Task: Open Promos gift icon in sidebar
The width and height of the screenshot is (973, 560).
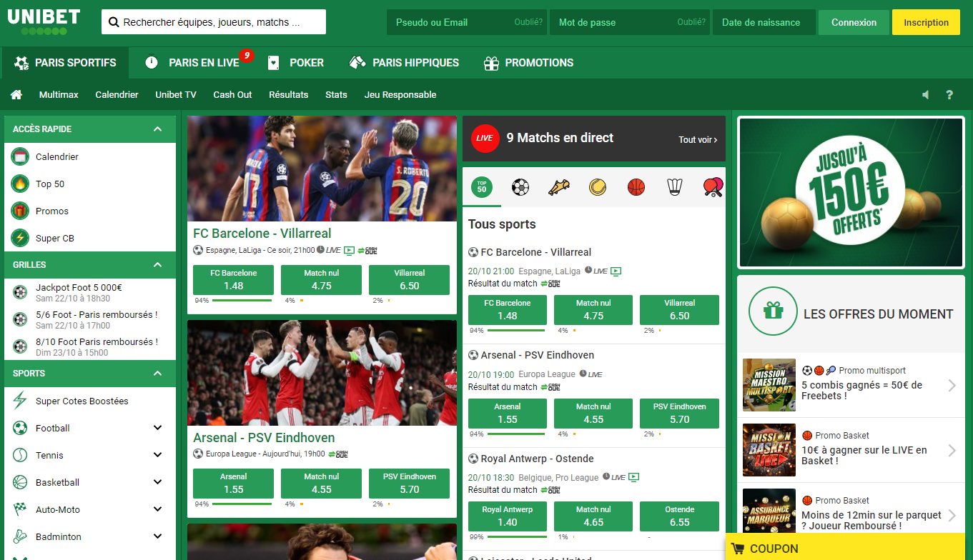Action: click(21, 211)
